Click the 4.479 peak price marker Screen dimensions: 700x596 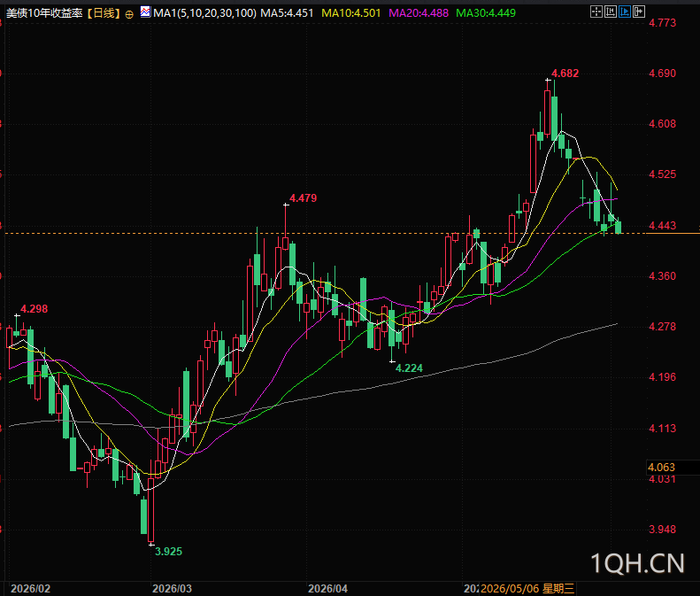point(304,197)
